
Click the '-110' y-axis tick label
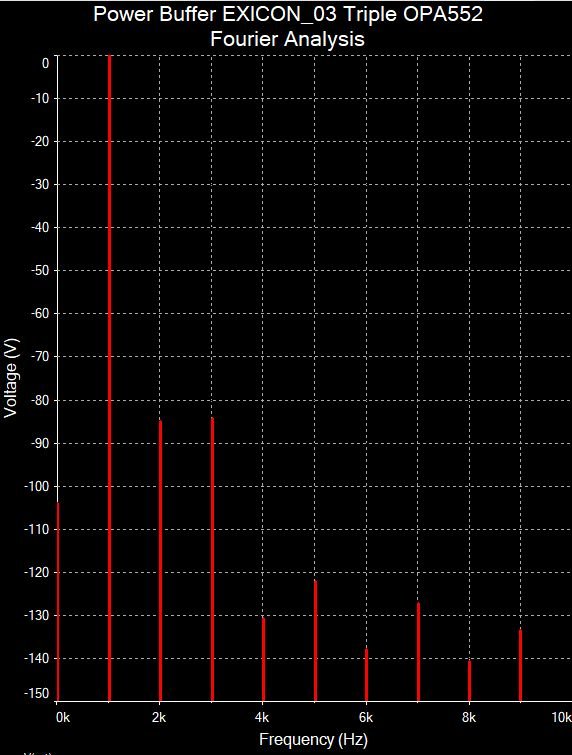(x=37, y=529)
